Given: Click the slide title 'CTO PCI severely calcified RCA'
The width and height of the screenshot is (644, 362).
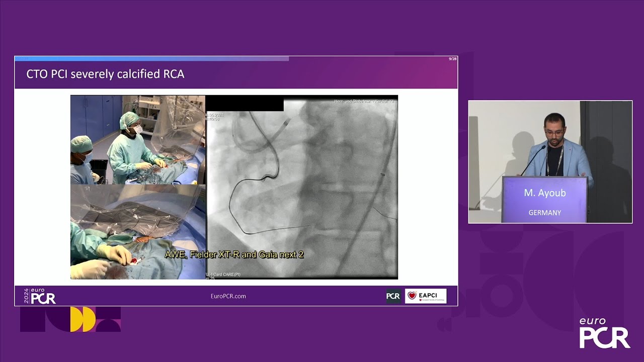Looking at the screenshot, I should (x=105, y=74).
